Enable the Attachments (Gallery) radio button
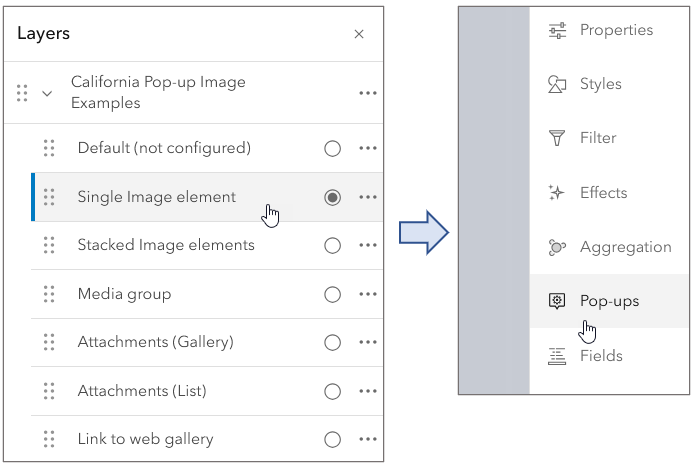 (332, 343)
